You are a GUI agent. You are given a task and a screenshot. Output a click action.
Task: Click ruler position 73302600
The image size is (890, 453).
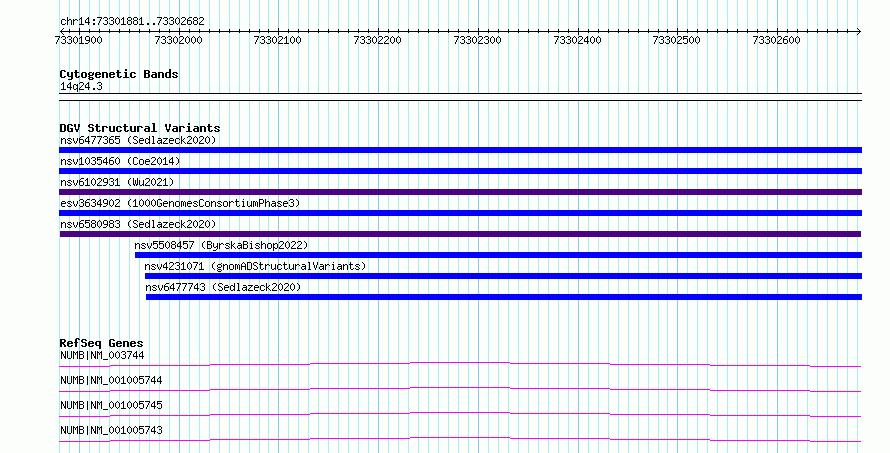click(776, 40)
